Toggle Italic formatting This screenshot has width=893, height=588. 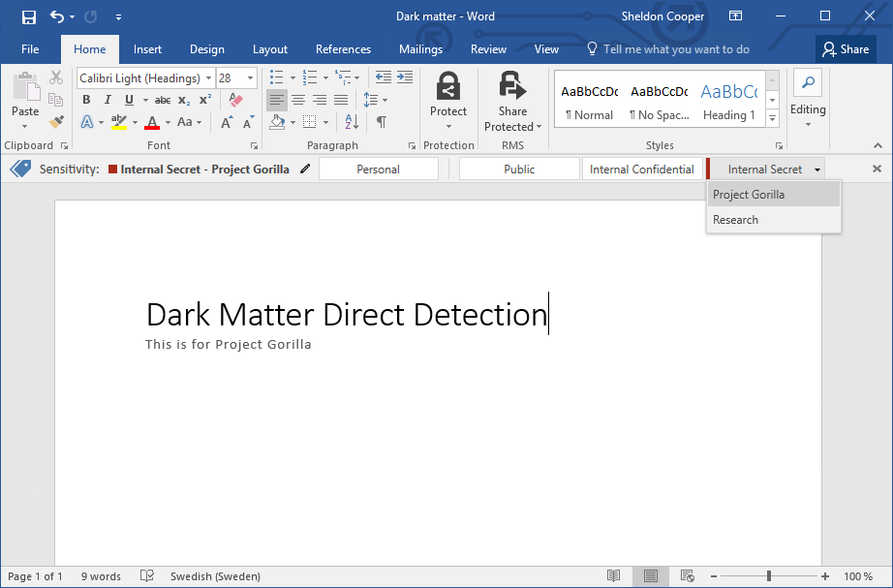108,100
